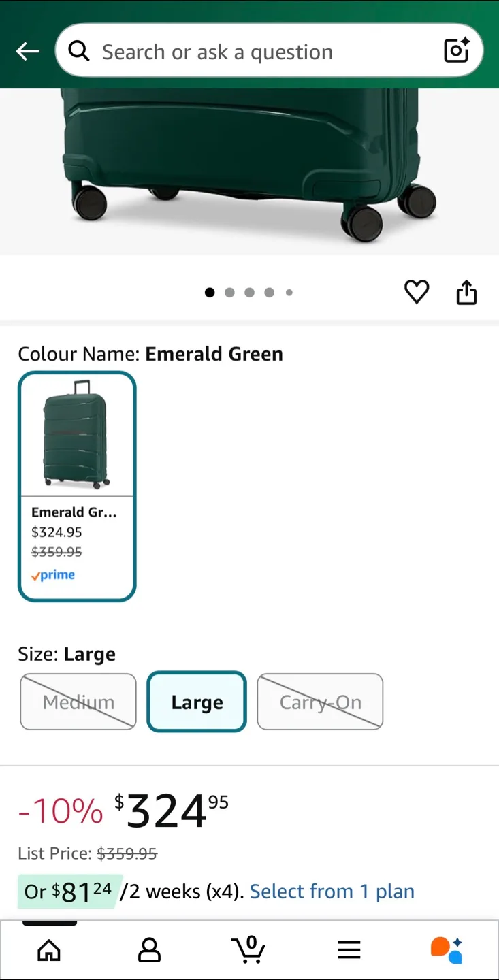Open camera search with the lens icon

[x=455, y=50]
